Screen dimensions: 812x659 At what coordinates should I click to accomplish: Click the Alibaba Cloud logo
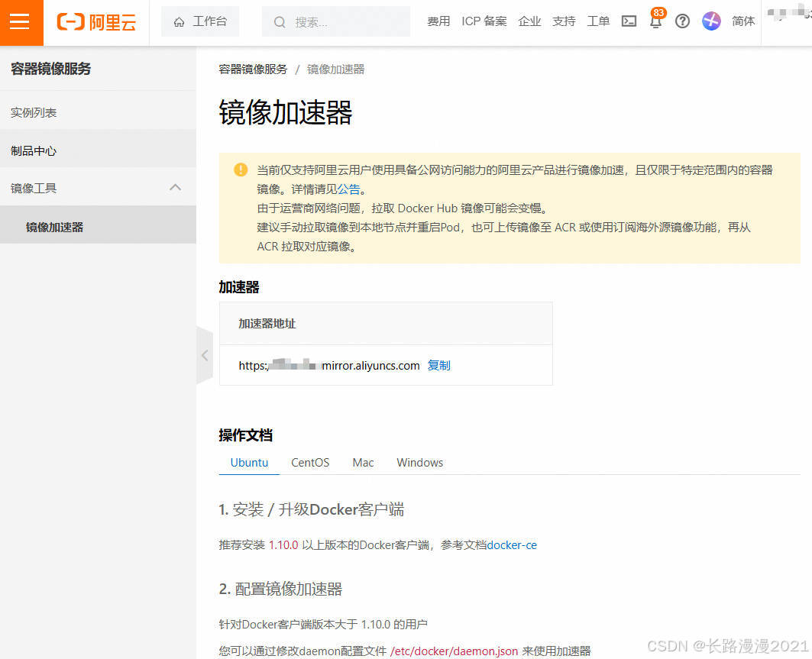tap(96, 22)
